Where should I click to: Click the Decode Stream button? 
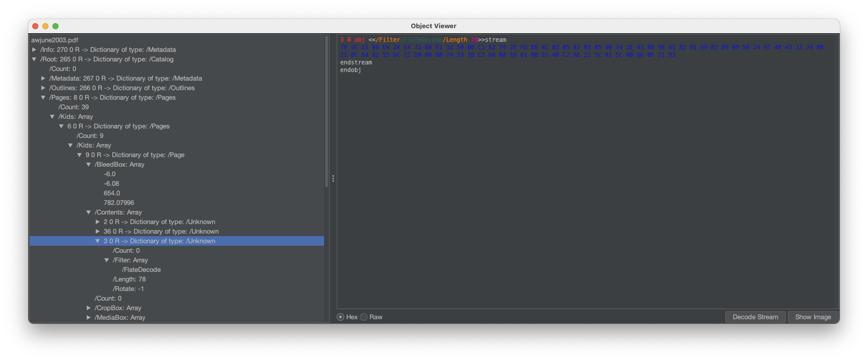755,317
